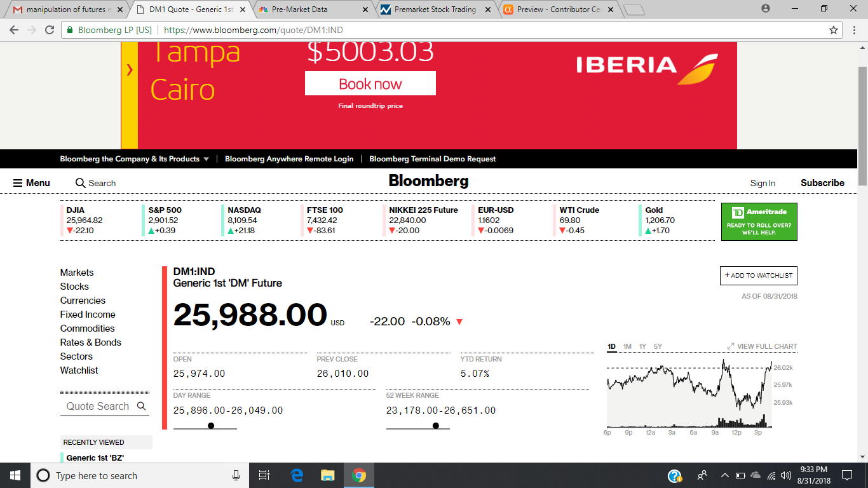868x488 pixels.
Task: Click the Chrome profile avatar icon
Action: tap(766, 9)
